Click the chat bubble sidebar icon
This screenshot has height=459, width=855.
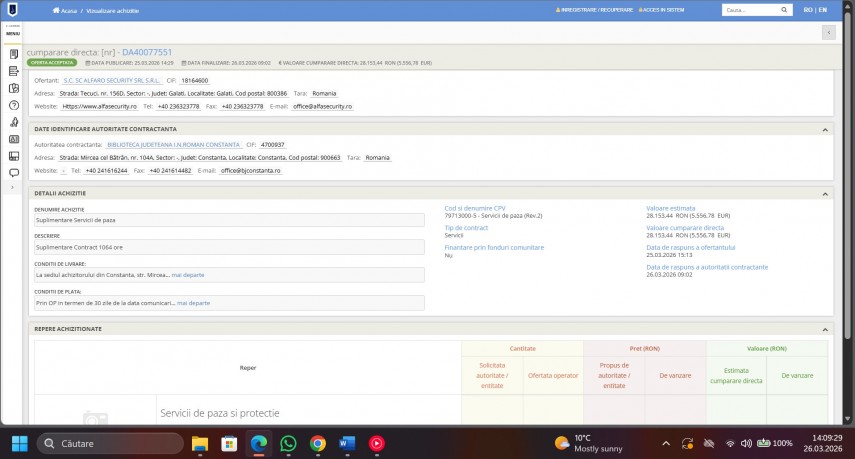[13, 172]
